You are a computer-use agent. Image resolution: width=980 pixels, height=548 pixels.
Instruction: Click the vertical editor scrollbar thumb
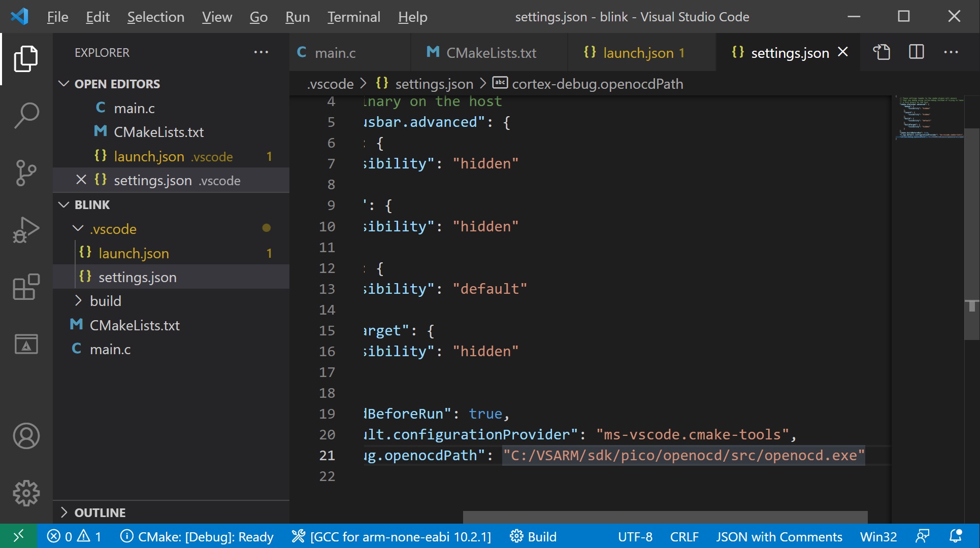click(x=972, y=233)
